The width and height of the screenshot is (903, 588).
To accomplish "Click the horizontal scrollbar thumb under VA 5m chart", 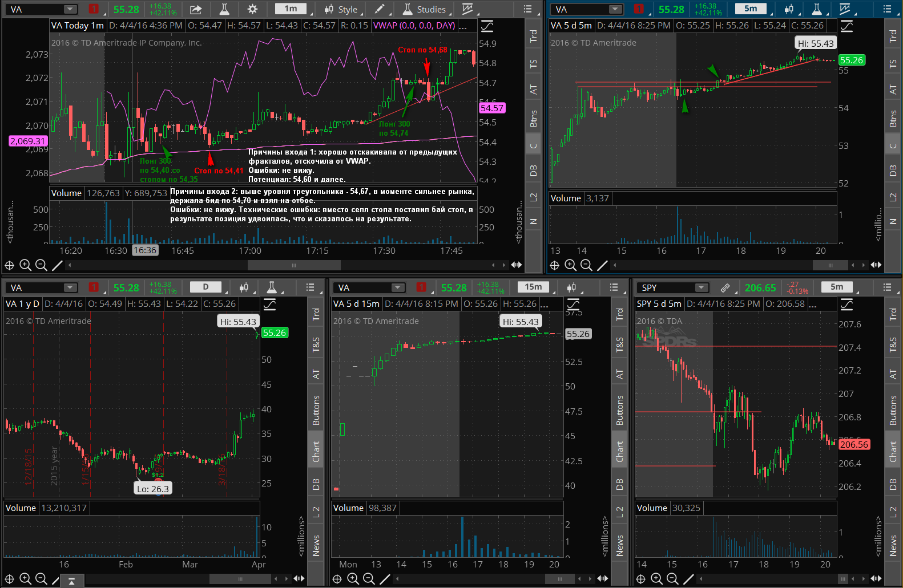I will pos(831,265).
